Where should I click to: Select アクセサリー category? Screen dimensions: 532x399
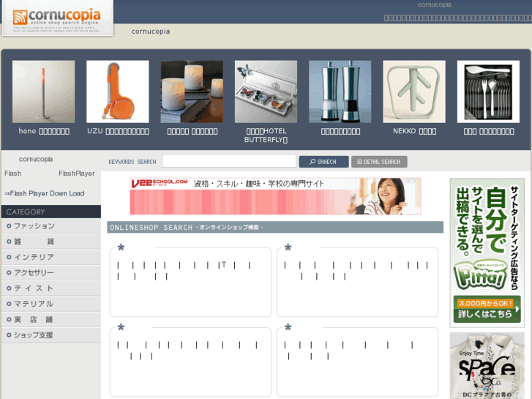51,272
